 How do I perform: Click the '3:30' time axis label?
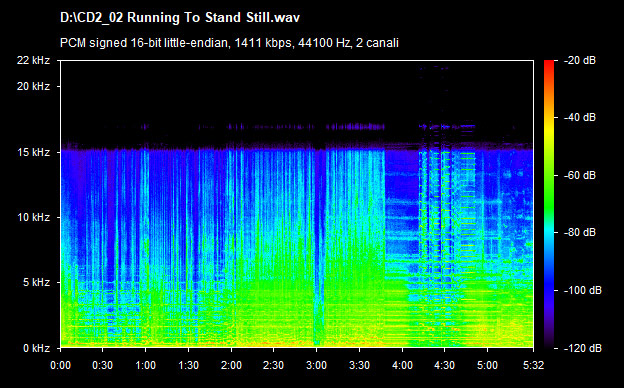(x=359, y=365)
